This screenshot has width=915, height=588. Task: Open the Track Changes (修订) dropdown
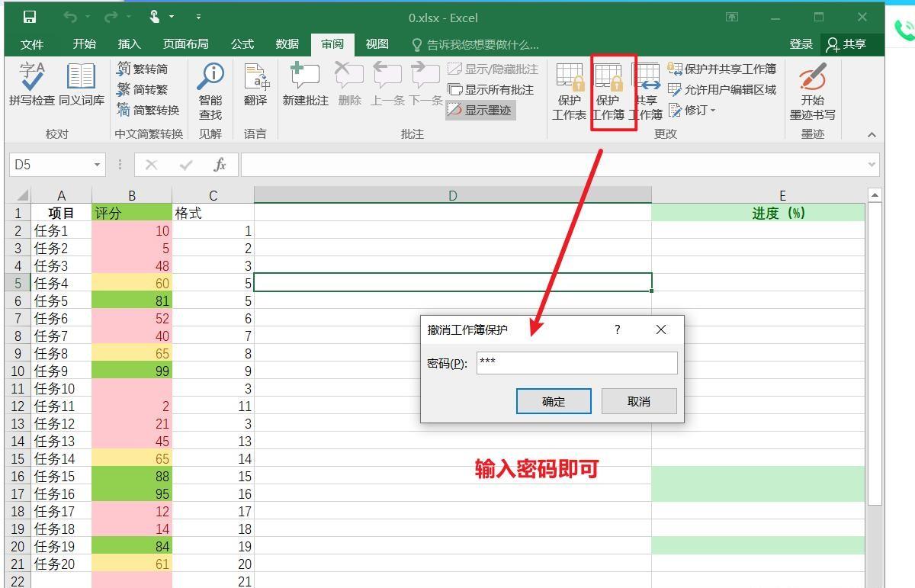point(692,111)
